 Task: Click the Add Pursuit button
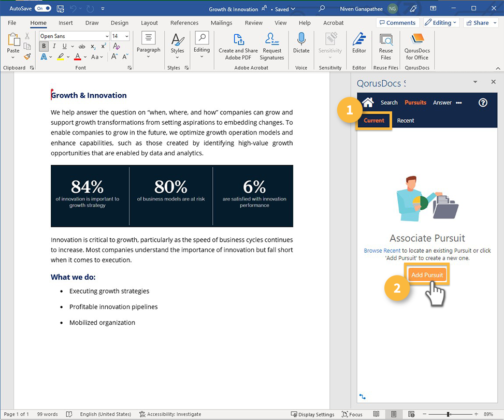pos(427,275)
